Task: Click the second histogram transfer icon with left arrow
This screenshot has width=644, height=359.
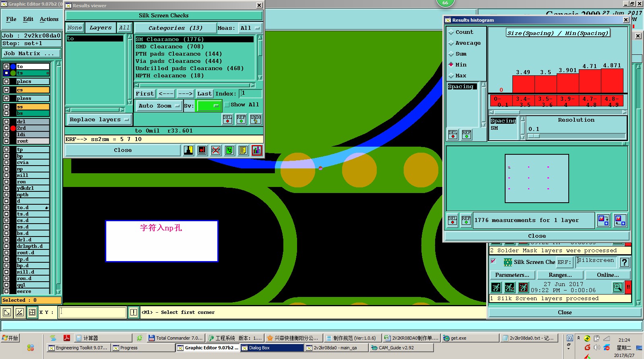Action: click(x=620, y=220)
